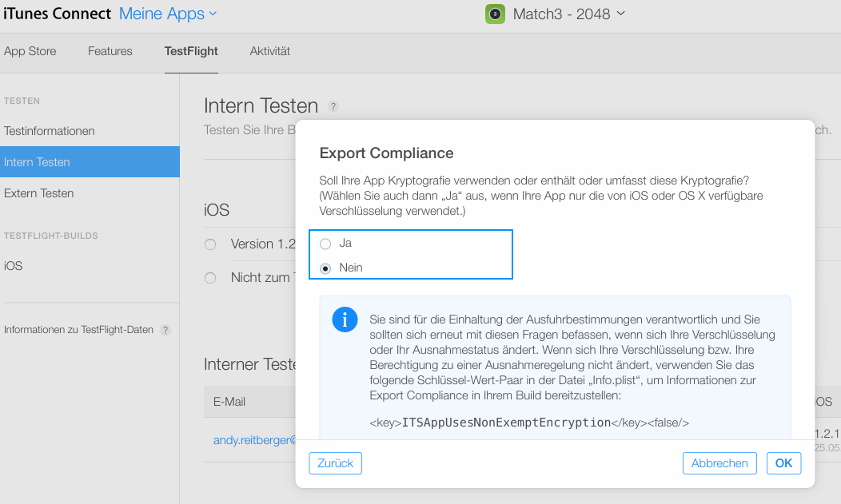Go to the Aktivität tab
The image size is (841, 504).
pyautogui.click(x=269, y=51)
